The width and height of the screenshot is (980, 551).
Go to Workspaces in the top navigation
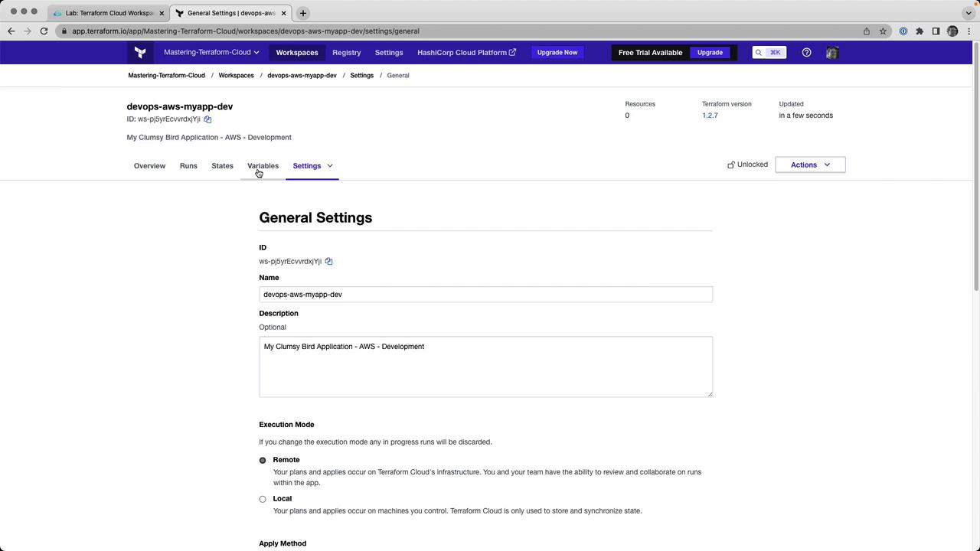[297, 53]
